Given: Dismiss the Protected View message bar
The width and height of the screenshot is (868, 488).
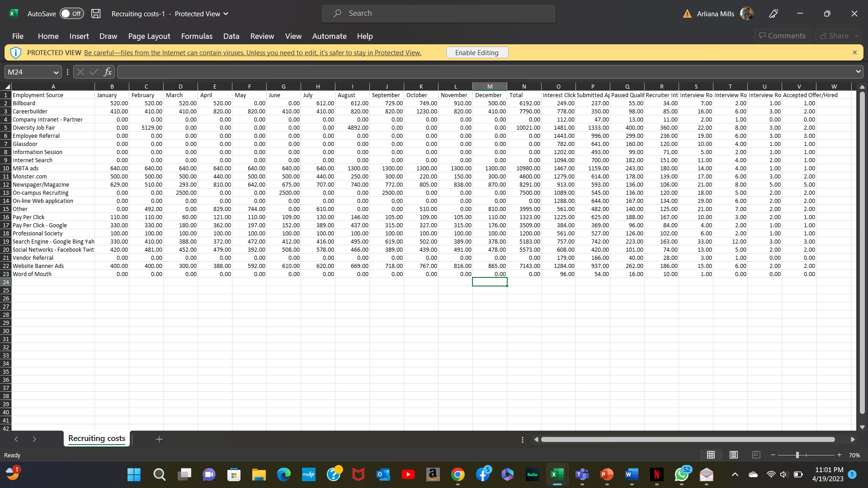Looking at the screenshot, I should (854, 52).
